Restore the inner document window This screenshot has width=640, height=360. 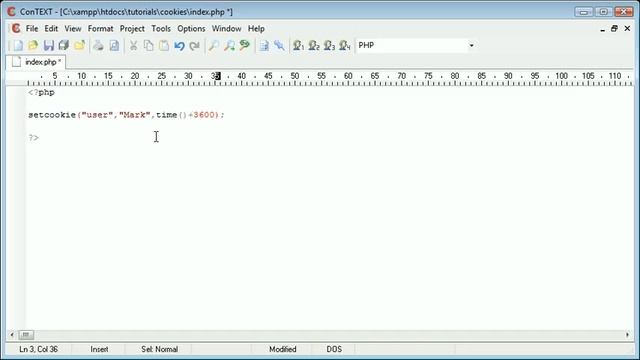click(614, 29)
